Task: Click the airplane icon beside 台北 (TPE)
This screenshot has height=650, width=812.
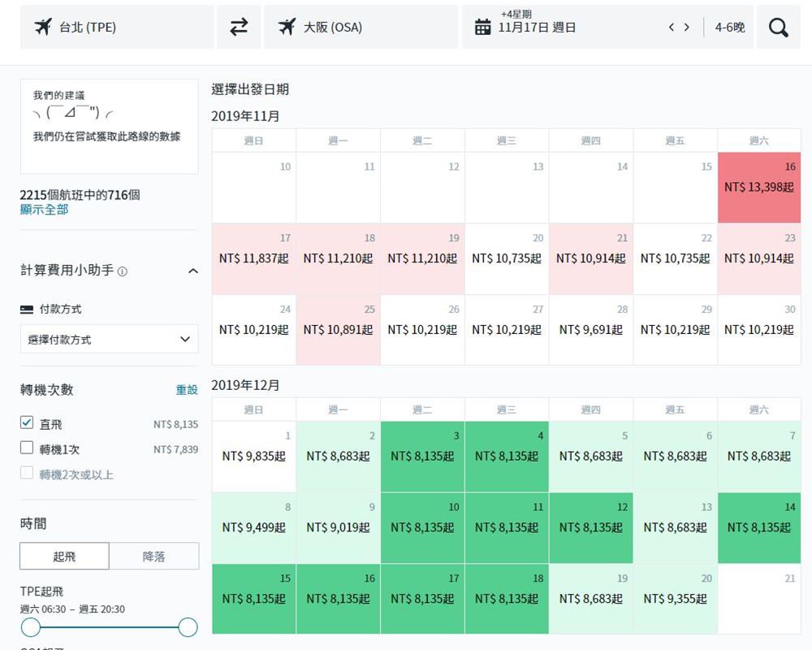Action: point(43,27)
